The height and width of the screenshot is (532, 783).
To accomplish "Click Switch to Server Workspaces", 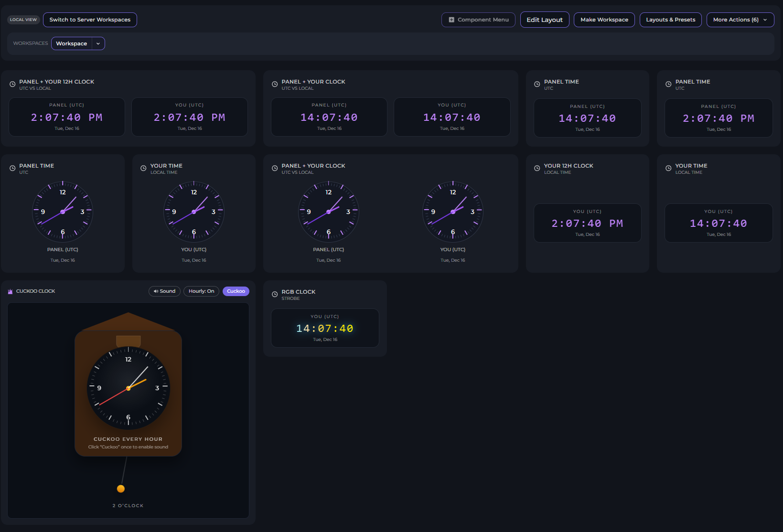I will (90, 20).
